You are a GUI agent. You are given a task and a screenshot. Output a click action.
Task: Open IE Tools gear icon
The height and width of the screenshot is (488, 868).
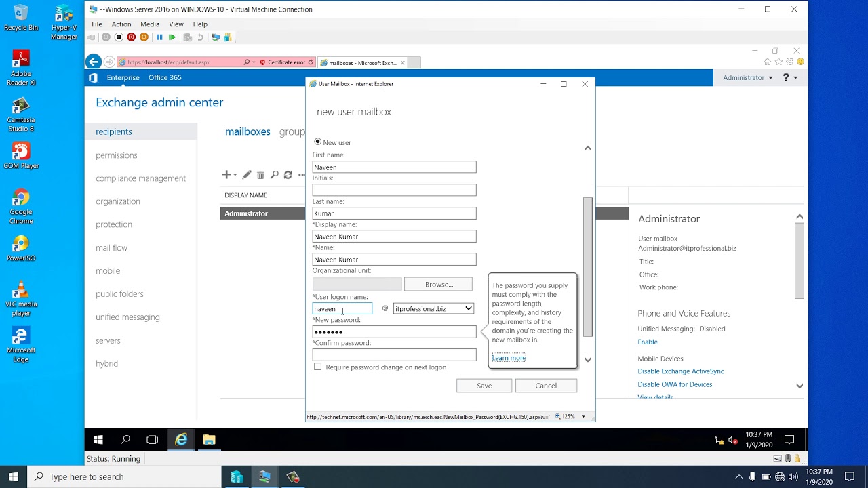click(x=789, y=62)
